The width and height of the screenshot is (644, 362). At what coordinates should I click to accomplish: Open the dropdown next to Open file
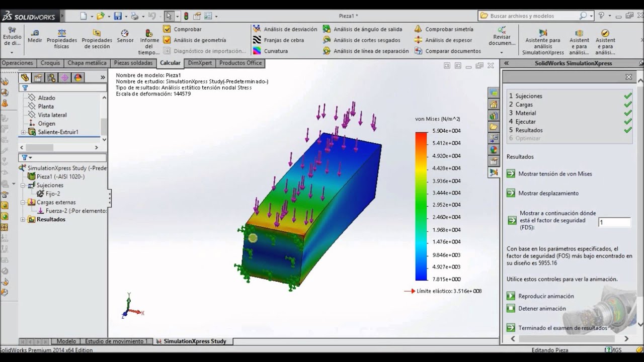109,16
